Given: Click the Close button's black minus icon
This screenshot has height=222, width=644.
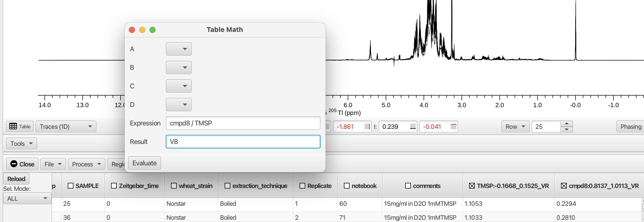Looking at the screenshot, I should pos(14,164).
